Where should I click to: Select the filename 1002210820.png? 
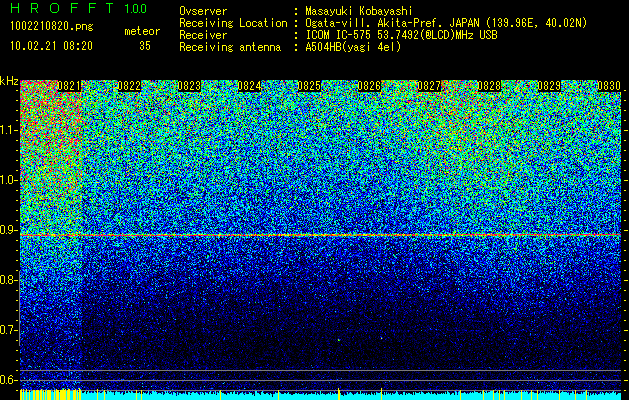[x=52, y=26]
